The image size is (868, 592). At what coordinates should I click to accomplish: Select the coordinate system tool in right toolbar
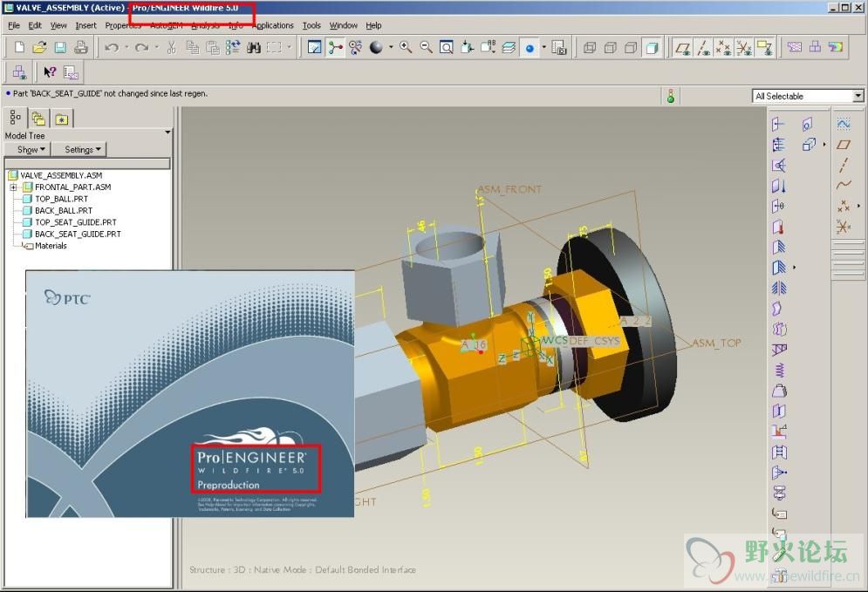click(843, 227)
